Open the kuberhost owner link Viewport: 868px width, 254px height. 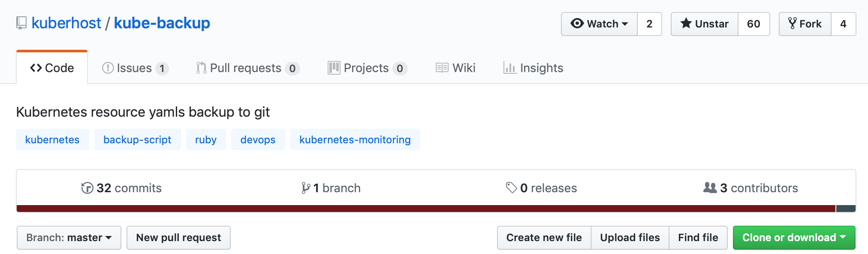click(x=66, y=23)
